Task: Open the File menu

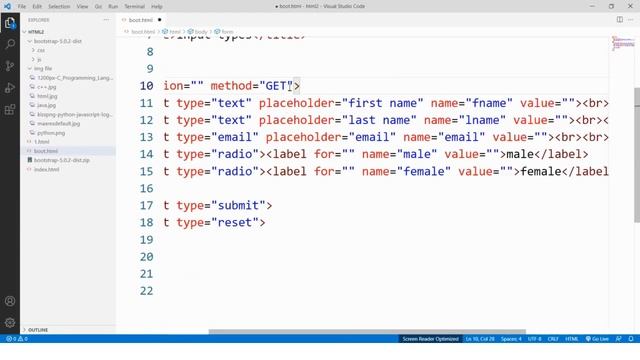Action: click(x=22, y=7)
